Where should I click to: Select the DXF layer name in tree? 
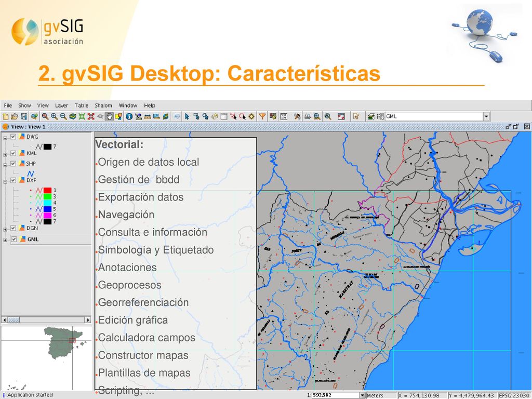click(31, 180)
